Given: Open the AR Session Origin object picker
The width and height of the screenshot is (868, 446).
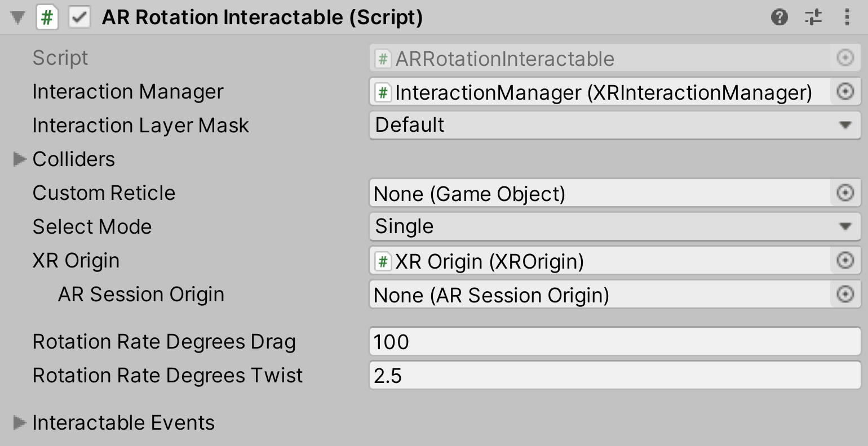Looking at the screenshot, I should point(845,294).
